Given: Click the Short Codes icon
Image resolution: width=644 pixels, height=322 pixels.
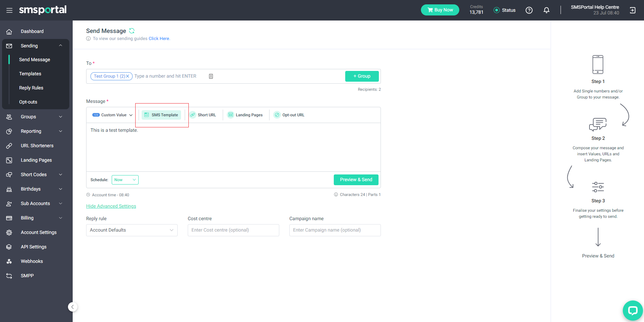Looking at the screenshot, I should (9, 175).
